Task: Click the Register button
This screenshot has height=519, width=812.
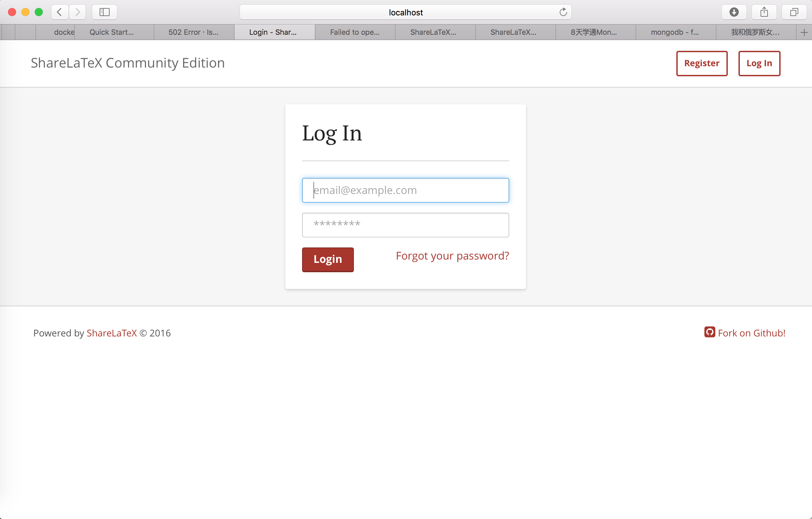Action: pos(702,64)
